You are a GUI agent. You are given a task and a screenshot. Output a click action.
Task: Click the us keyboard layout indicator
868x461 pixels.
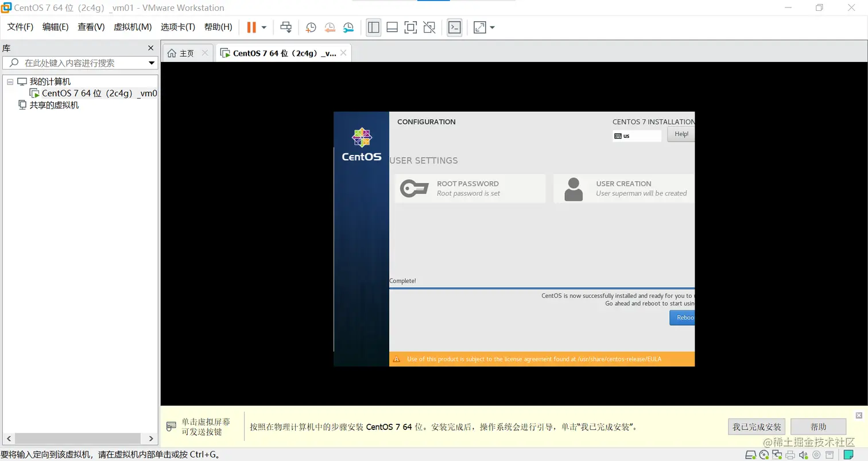pyautogui.click(x=637, y=136)
